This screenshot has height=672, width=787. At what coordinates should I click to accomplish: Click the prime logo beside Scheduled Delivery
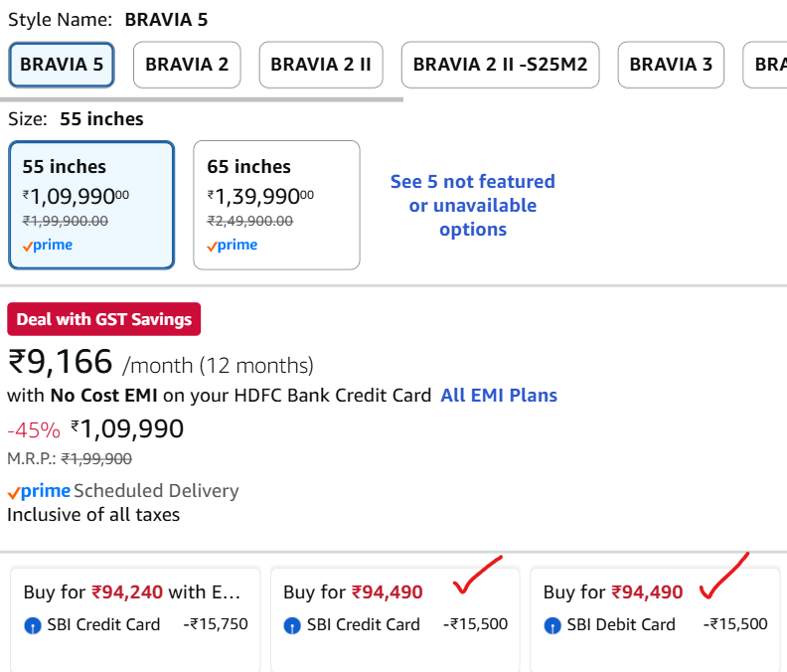pos(40,491)
